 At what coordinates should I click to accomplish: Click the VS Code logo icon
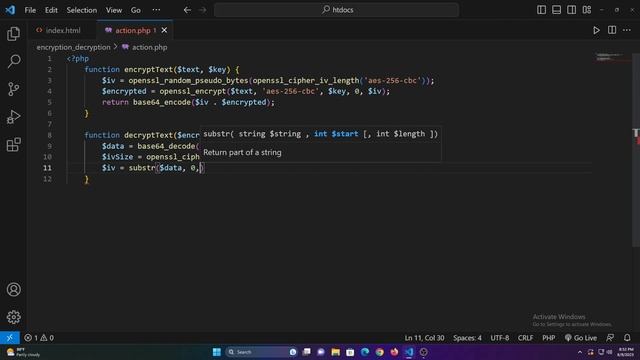(10, 10)
